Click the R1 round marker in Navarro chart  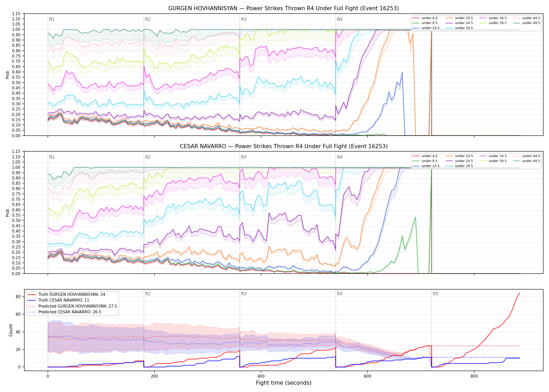[x=52, y=157]
